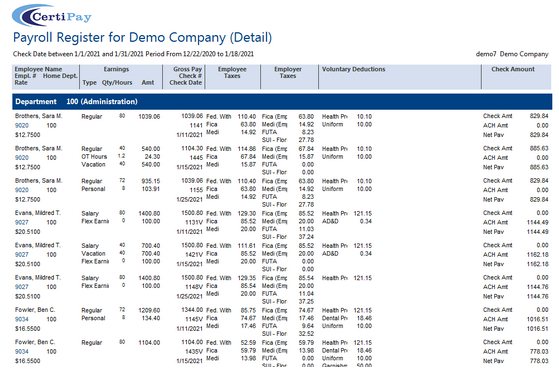The height and width of the screenshot is (371, 559).
Task: Click gross pay value 1344.00
Action: click(192, 310)
